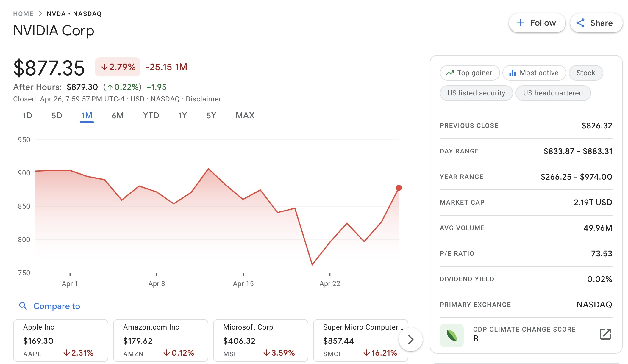This screenshot has width=628, height=364.
Task: Switch chart to 1D range
Action: [x=27, y=115]
